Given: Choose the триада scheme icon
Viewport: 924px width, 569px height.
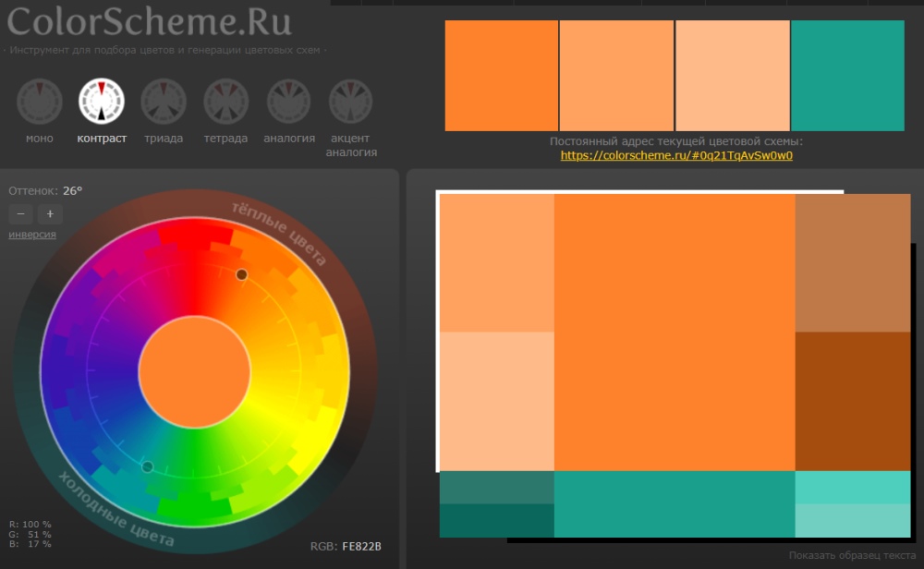Looking at the screenshot, I should point(164,102).
